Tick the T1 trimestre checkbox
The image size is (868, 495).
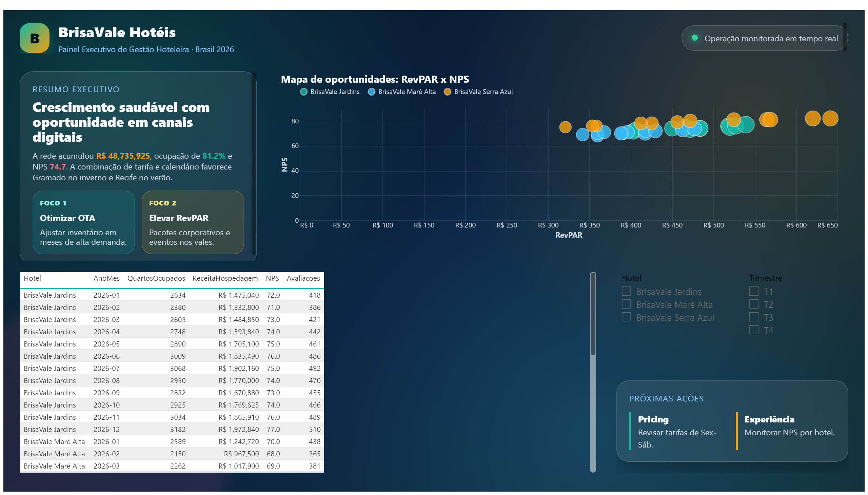click(x=753, y=291)
